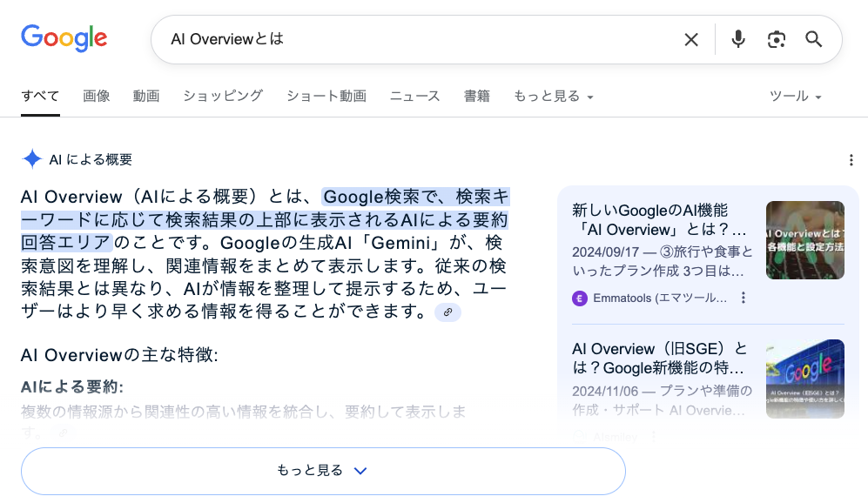Click the AI Overviewの主な特徴: heading
Viewport: 868px width, 503px height.
tap(119, 355)
